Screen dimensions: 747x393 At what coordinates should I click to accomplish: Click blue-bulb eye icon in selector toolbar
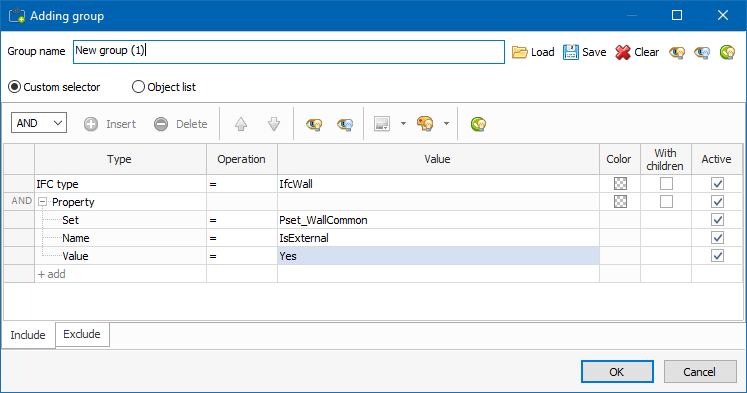point(345,124)
